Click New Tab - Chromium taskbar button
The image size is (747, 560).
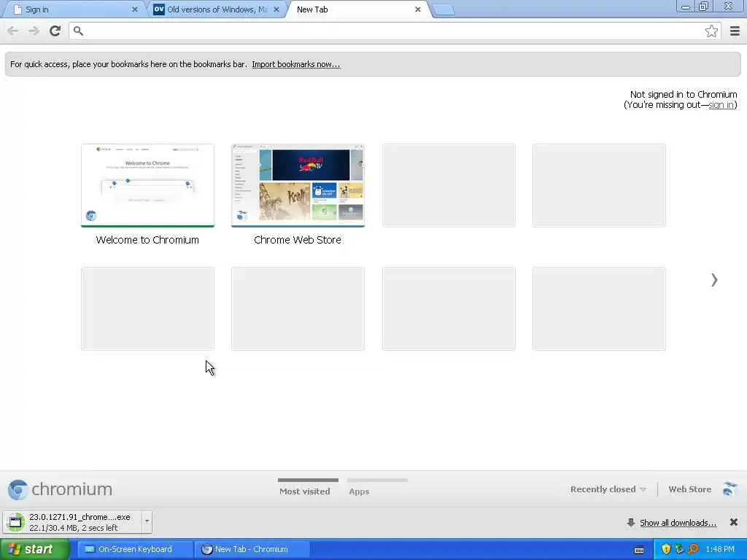coord(252,550)
